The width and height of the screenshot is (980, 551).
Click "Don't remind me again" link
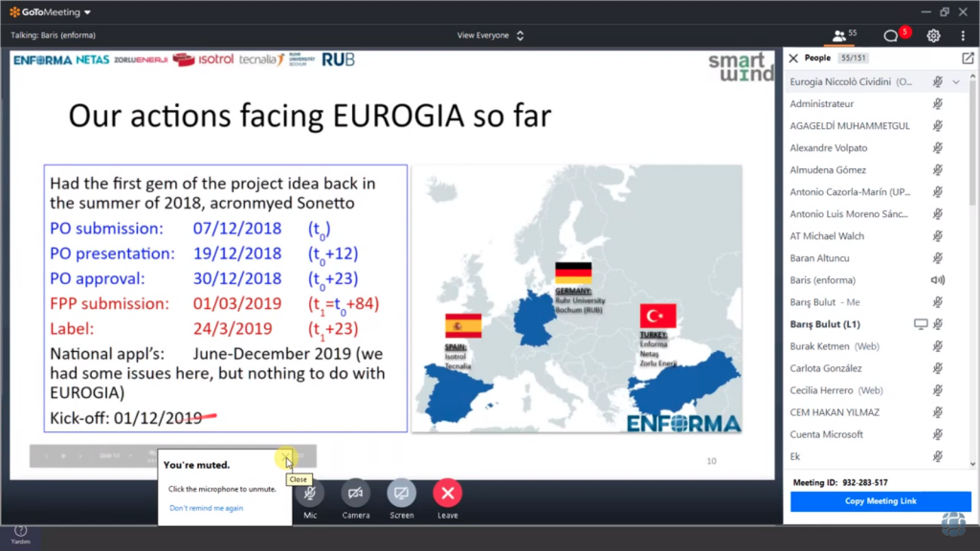(206, 508)
